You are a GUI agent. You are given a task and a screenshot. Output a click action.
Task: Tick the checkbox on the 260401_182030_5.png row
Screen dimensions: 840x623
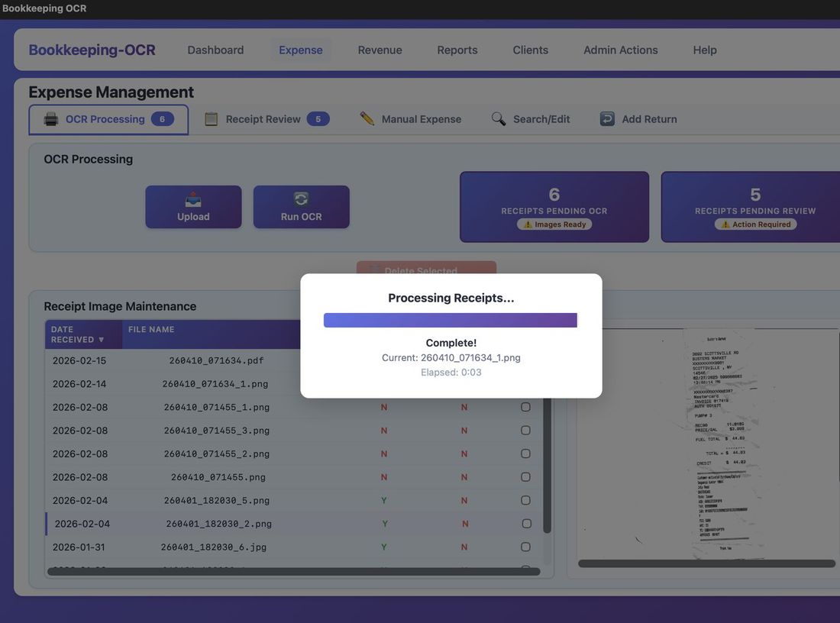coord(525,499)
